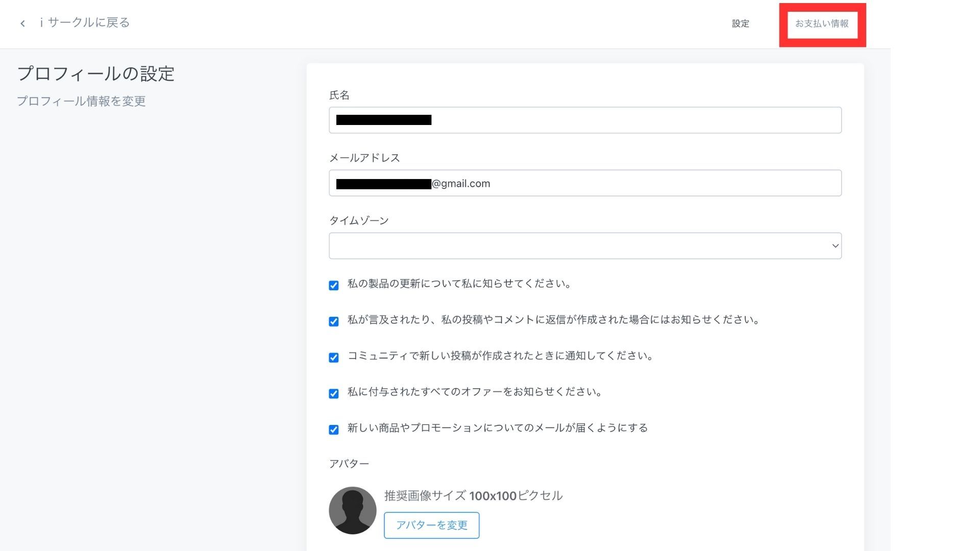
Task: Toggle new products and promotions email checkbox
Action: point(334,430)
